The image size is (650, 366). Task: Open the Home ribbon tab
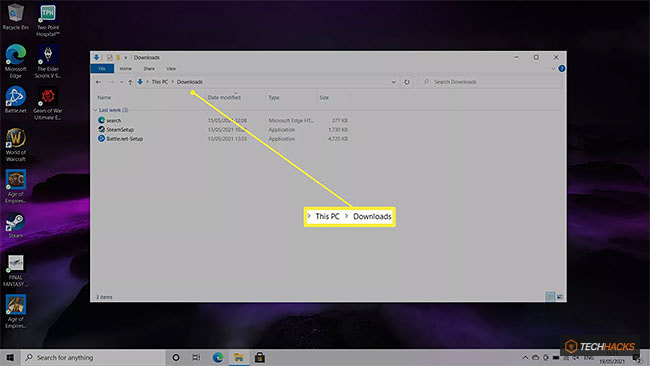(126, 68)
